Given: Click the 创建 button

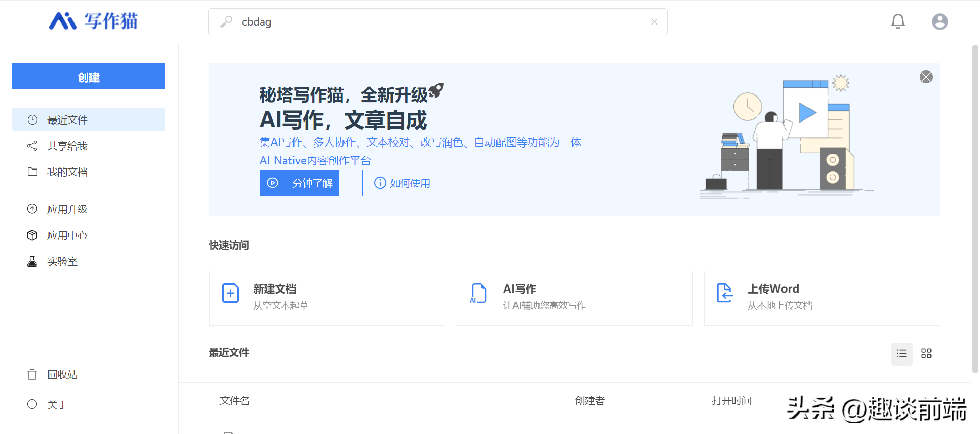Looking at the screenshot, I should pyautogui.click(x=89, y=76).
